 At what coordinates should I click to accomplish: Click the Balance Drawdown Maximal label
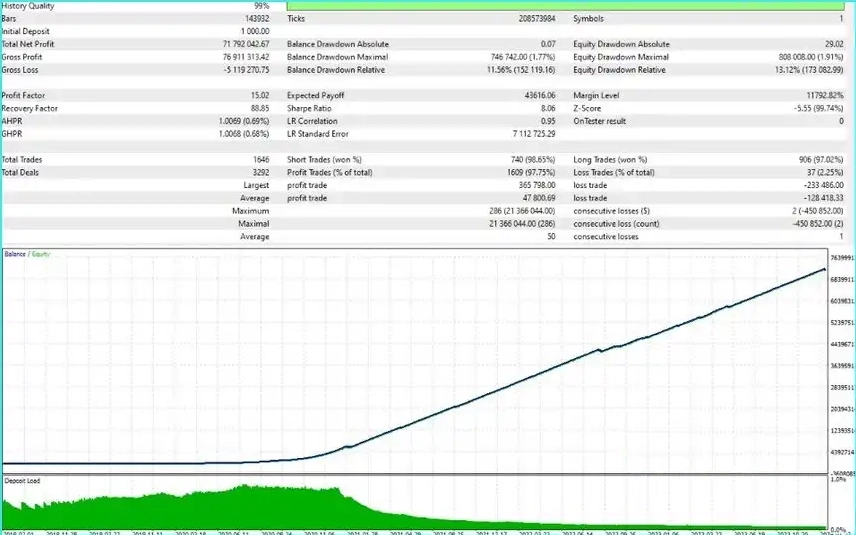[x=337, y=57]
